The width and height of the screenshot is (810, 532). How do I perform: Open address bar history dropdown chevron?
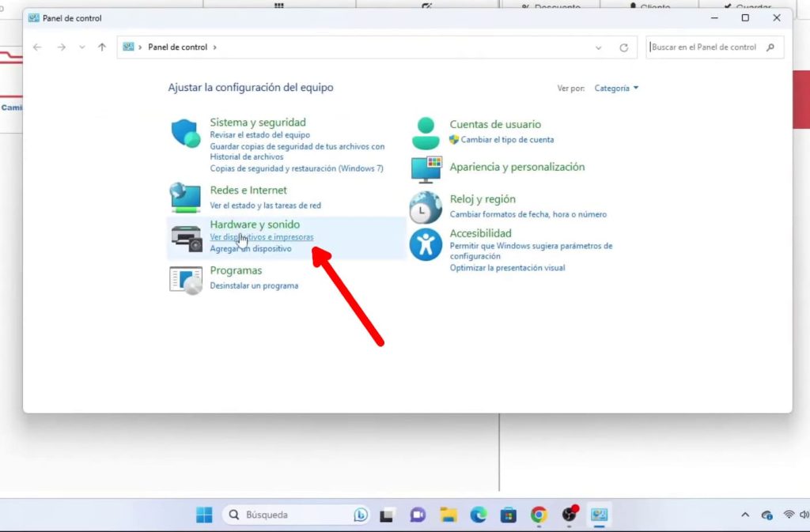(x=598, y=47)
